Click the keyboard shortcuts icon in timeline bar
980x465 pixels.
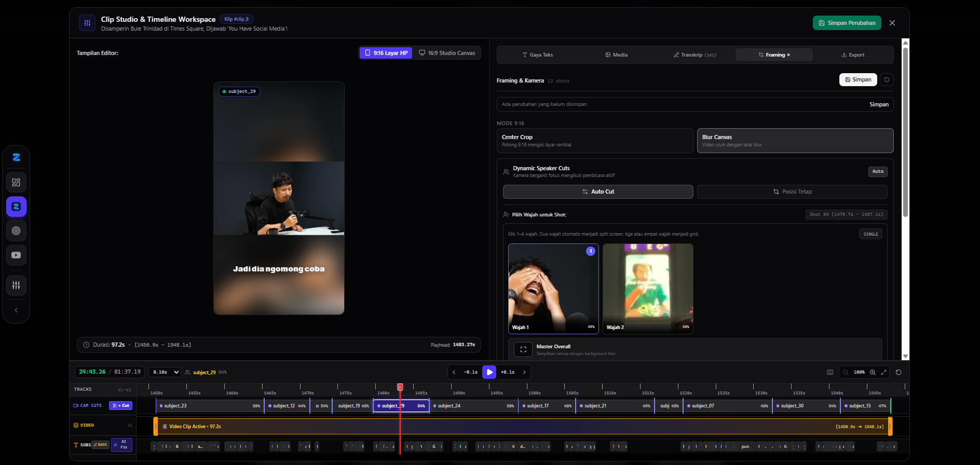830,372
